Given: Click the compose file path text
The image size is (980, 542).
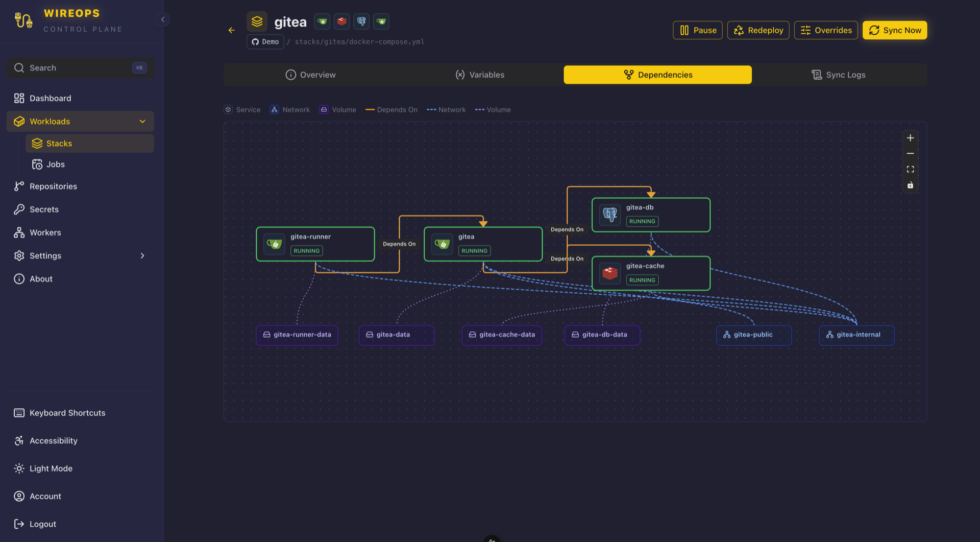Looking at the screenshot, I should tap(359, 42).
